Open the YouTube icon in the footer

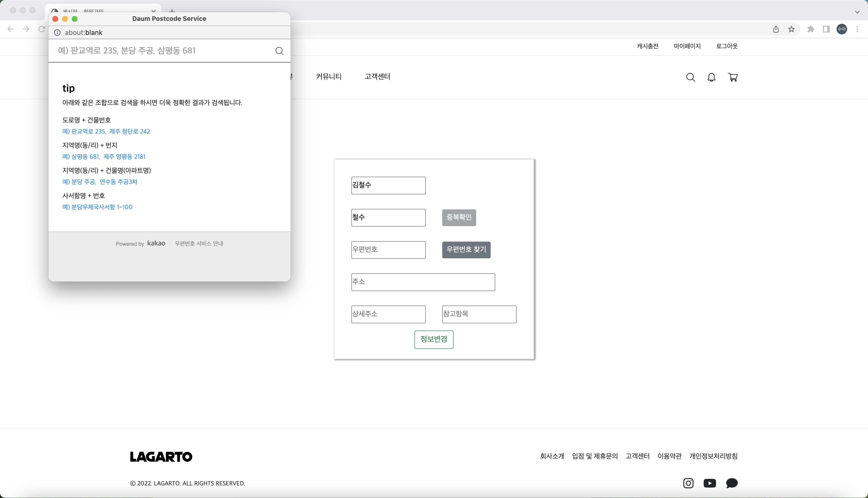coord(710,483)
